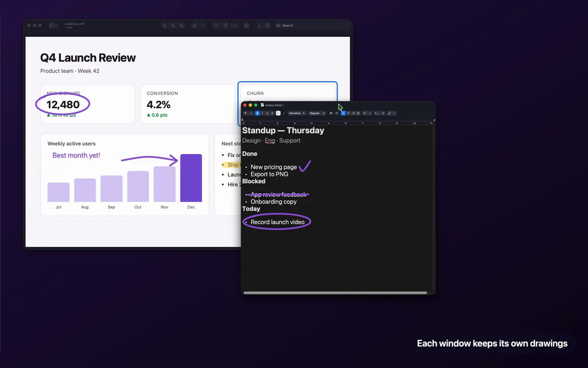The width and height of the screenshot is (588, 368).
Task: Click the "Q4 Launch Review" heading
Action: coord(88,58)
